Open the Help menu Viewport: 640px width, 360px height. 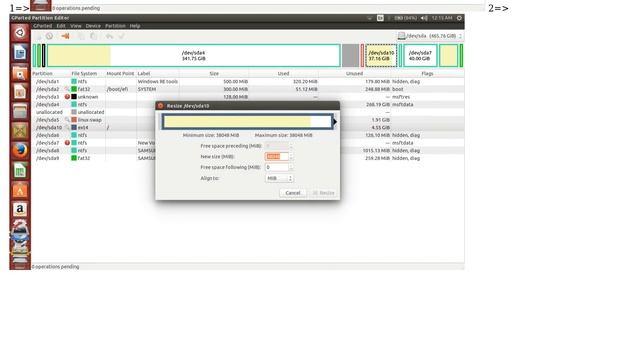point(135,26)
